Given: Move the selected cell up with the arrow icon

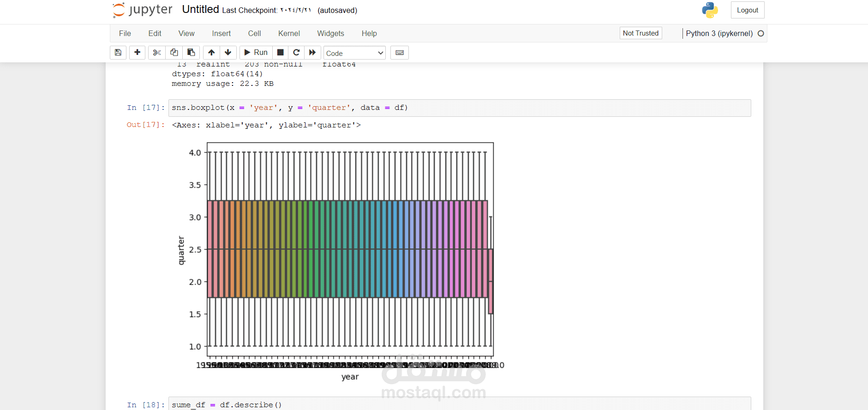Looking at the screenshot, I should (x=211, y=53).
